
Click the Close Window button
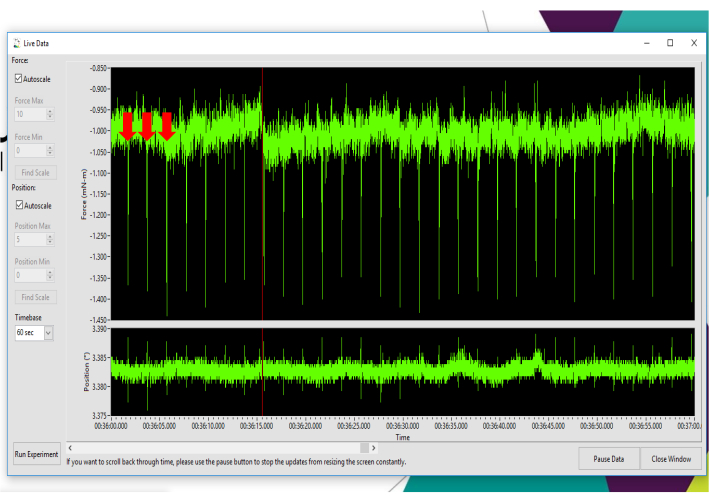(671, 459)
